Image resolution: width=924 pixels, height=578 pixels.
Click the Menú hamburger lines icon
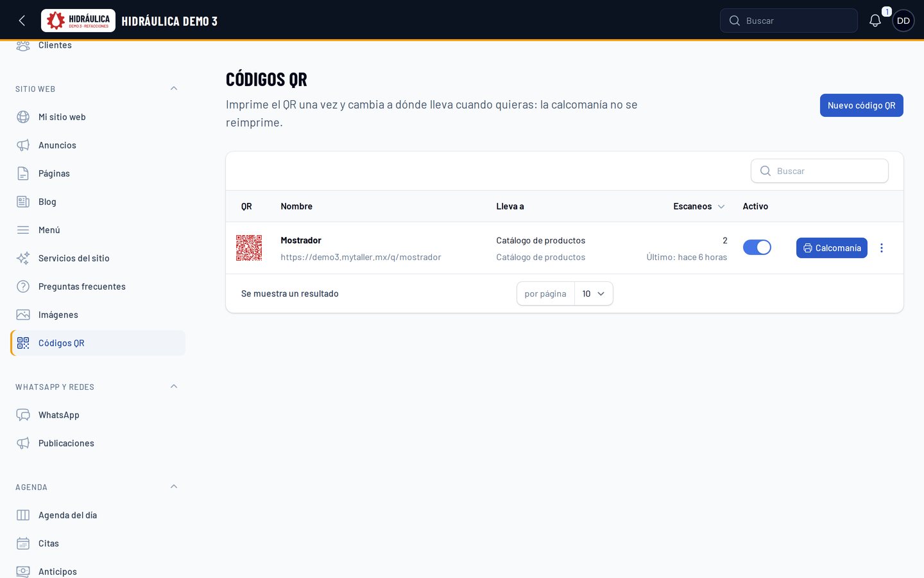[x=23, y=230]
